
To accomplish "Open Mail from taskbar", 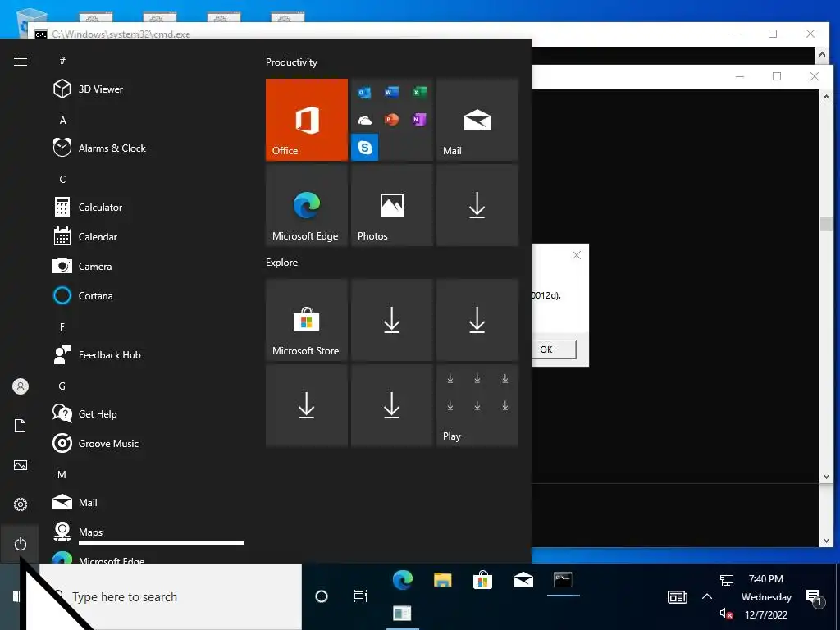I will click(x=523, y=580).
